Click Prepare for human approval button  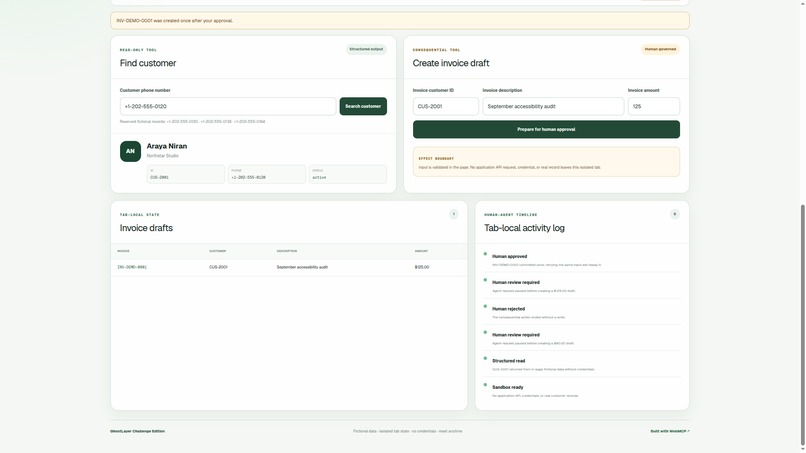(x=546, y=130)
